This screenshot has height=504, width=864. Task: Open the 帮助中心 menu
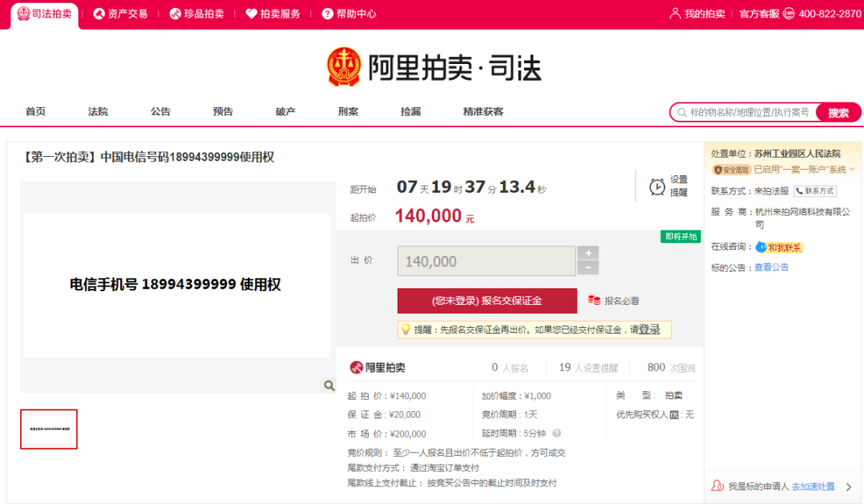coord(348,13)
